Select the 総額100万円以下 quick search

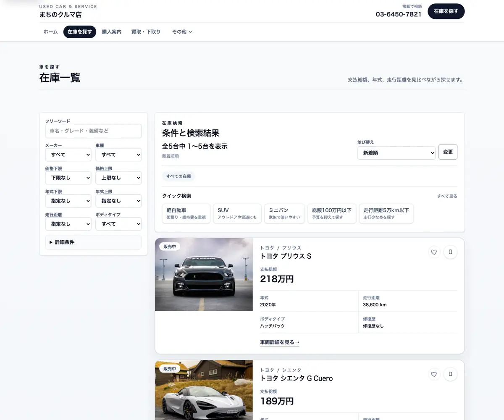click(x=332, y=213)
